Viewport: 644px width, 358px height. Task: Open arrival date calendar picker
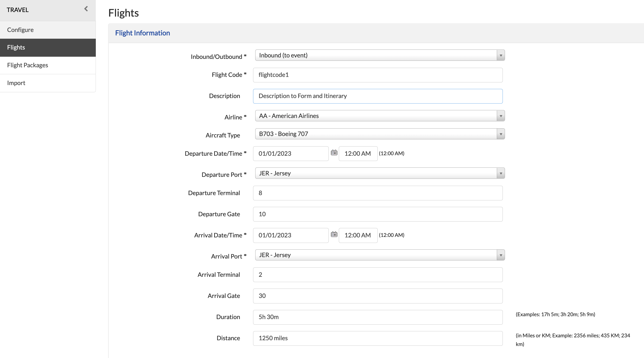tap(334, 235)
